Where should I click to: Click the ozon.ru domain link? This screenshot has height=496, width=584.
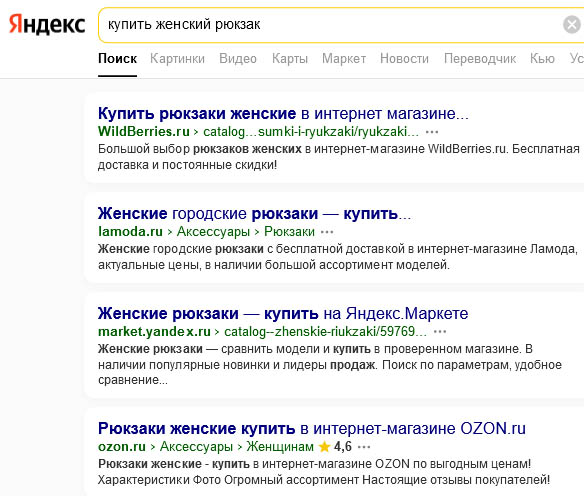[122, 446]
